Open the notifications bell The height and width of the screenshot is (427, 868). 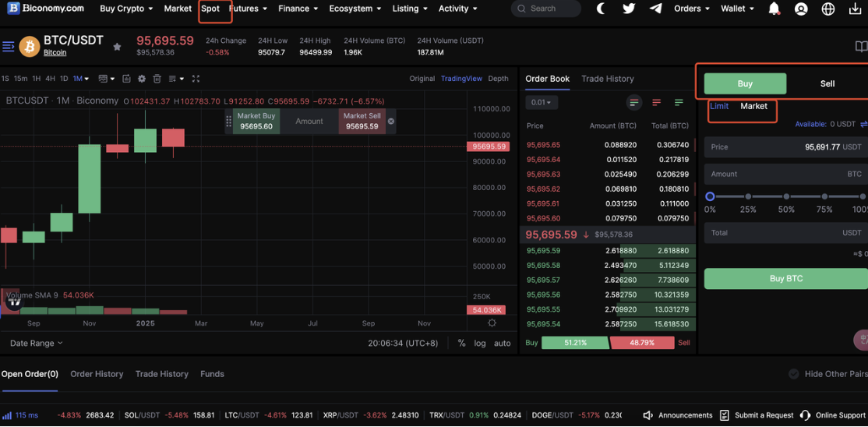point(774,9)
